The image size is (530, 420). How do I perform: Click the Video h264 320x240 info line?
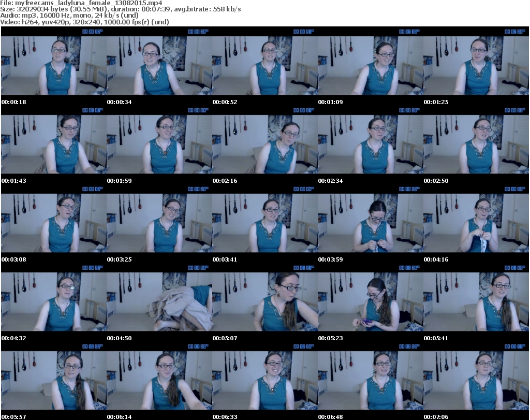pyautogui.click(x=84, y=22)
